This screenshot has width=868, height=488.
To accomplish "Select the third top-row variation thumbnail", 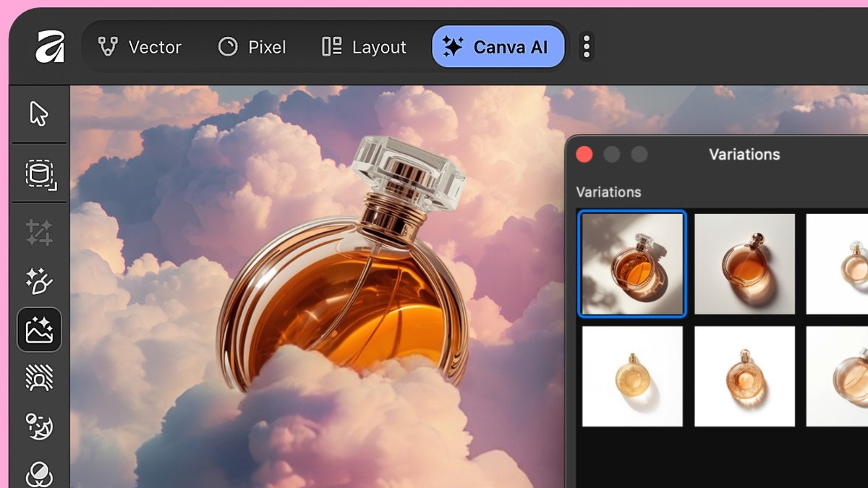I will (837, 264).
